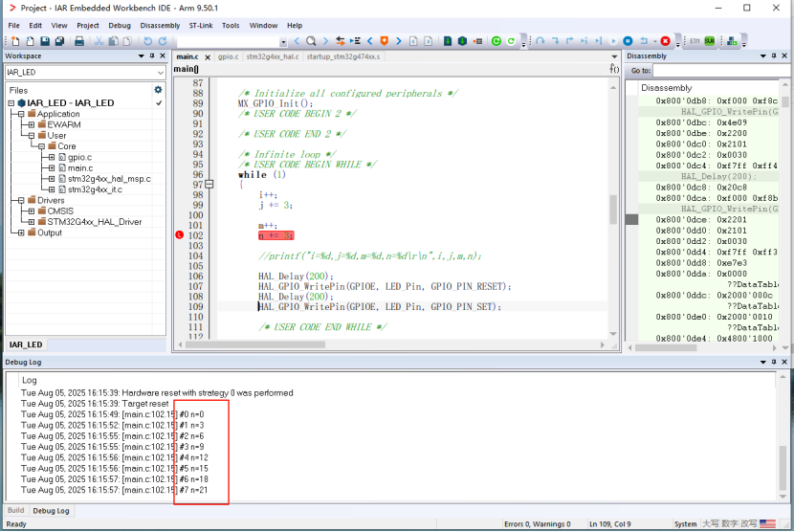This screenshot has width=794, height=532.
Task: Click the language flag in status bar
Action: click(x=767, y=524)
